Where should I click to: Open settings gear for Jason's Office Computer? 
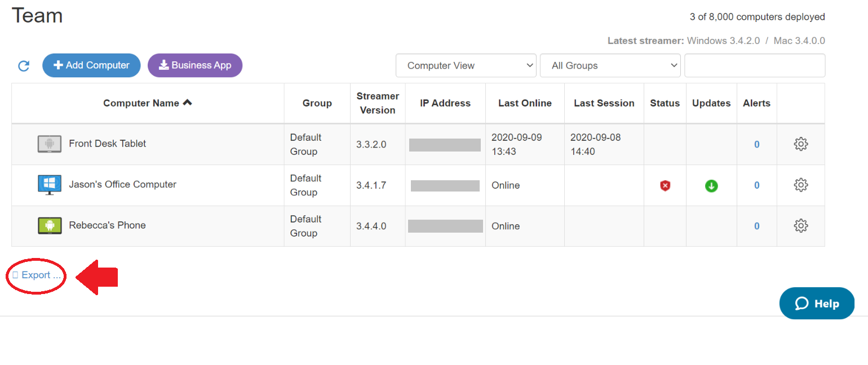(800, 185)
